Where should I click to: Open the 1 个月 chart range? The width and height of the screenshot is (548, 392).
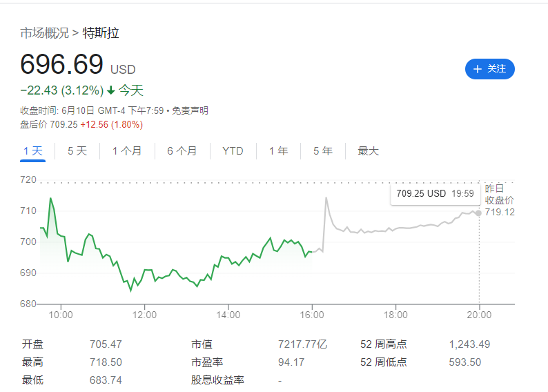[x=127, y=151]
